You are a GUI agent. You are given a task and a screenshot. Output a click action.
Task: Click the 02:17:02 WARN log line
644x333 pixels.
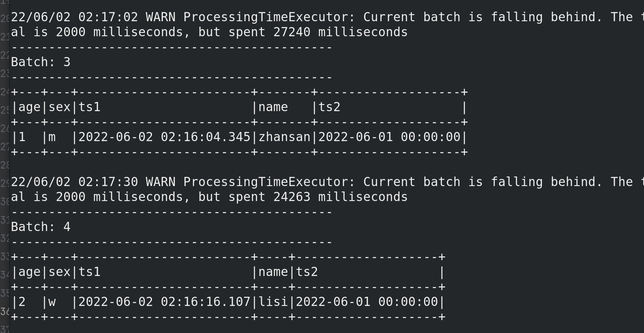tap(327, 25)
